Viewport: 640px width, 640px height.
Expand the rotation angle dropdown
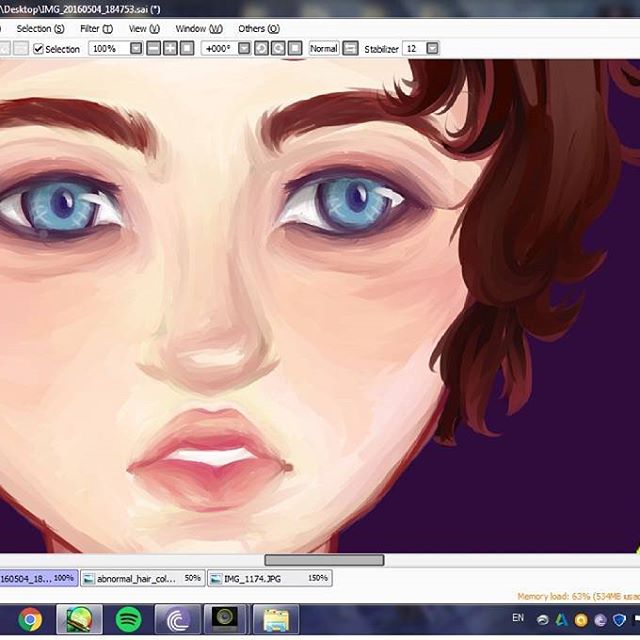[x=244, y=49]
